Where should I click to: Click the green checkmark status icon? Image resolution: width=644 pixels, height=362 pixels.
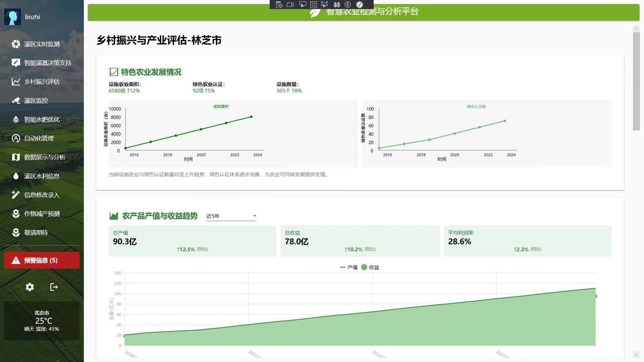[360, 5]
